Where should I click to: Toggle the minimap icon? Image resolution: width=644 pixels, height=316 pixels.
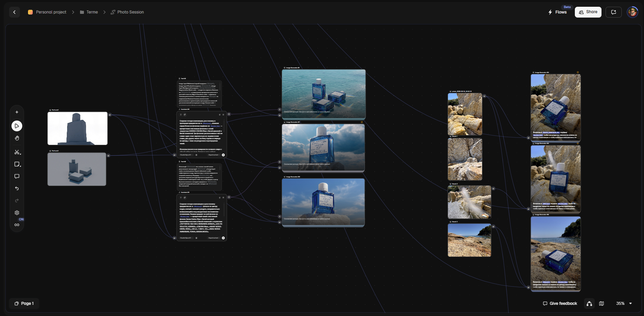[x=601, y=304]
